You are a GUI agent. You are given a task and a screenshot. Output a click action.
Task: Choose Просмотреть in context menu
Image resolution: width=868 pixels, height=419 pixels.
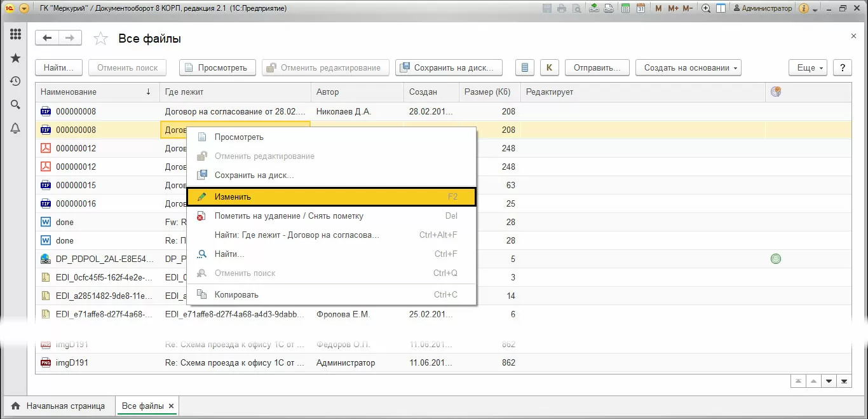(331, 137)
